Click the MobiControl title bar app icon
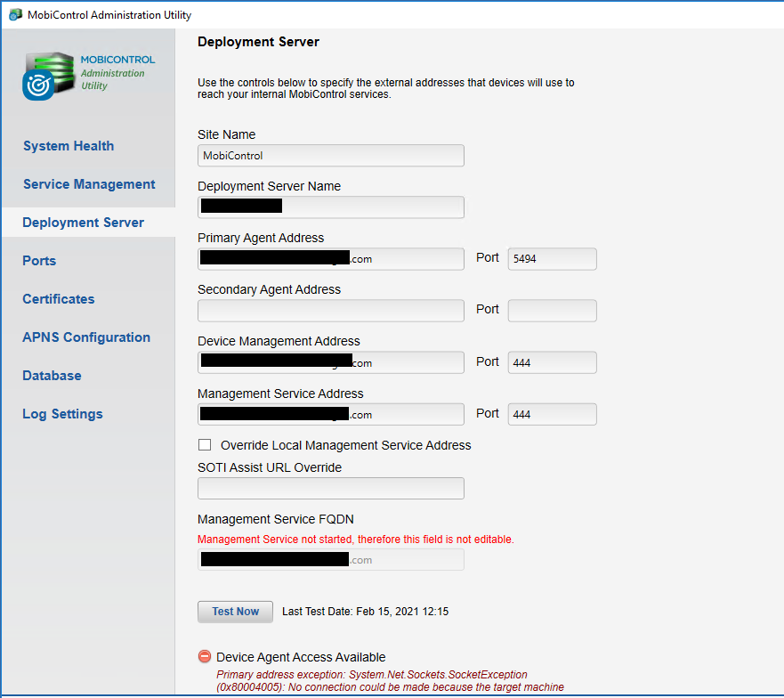The width and height of the screenshot is (784, 698). 15,14
